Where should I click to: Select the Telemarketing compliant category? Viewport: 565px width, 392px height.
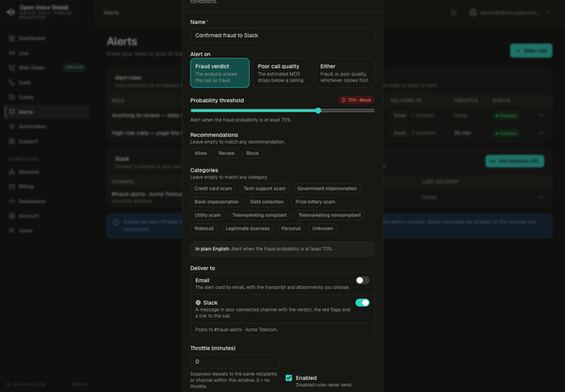260,215
